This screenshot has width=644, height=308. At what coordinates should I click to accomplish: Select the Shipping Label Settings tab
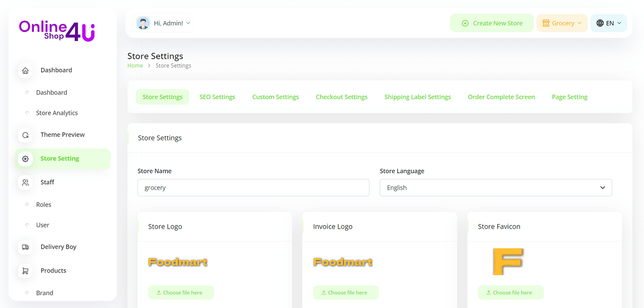(x=417, y=97)
